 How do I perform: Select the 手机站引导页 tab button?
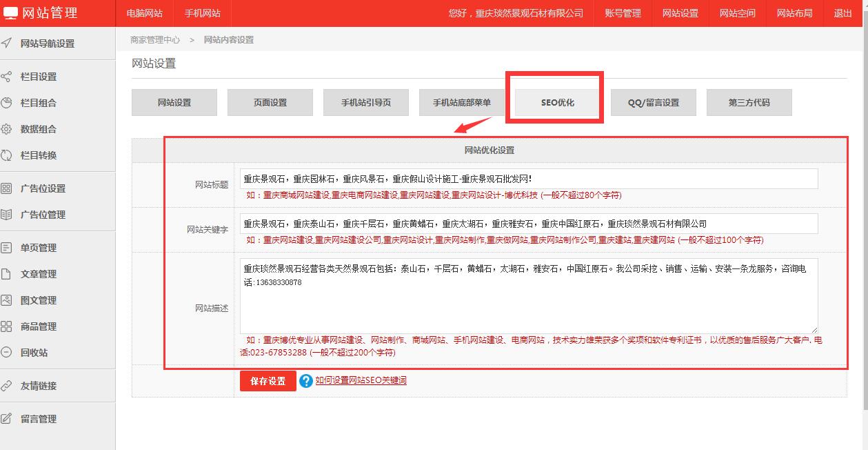pos(366,102)
